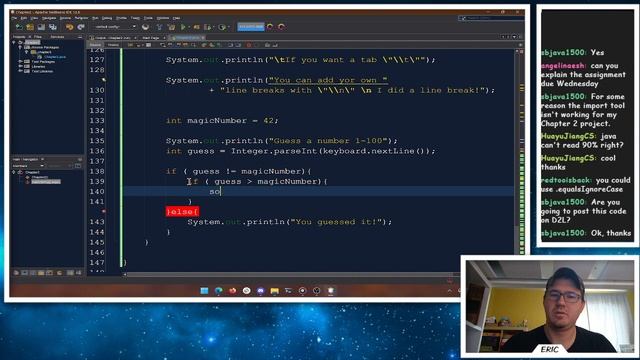
Task: Open File Explorer from the taskbar
Action: click(x=274, y=291)
